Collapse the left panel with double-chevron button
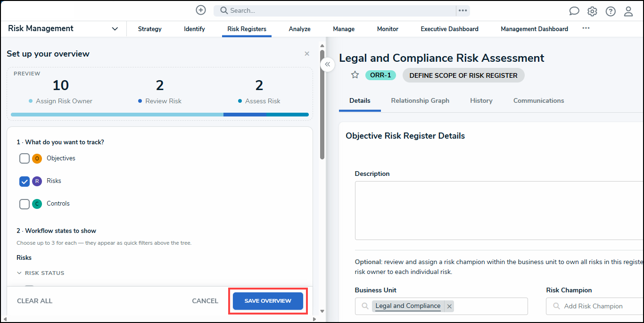Image resolution: width=644 pixels, height=323 pixels. (328, 64)
